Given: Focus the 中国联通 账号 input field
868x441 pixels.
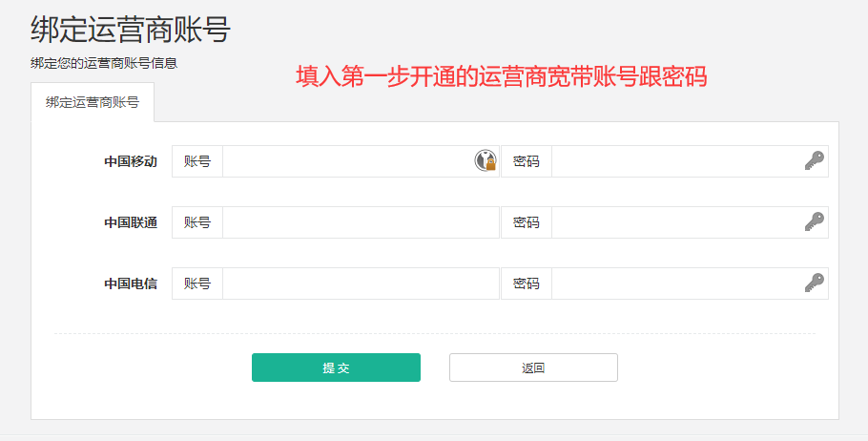Looking at the screenshot, I should point(361,222).
